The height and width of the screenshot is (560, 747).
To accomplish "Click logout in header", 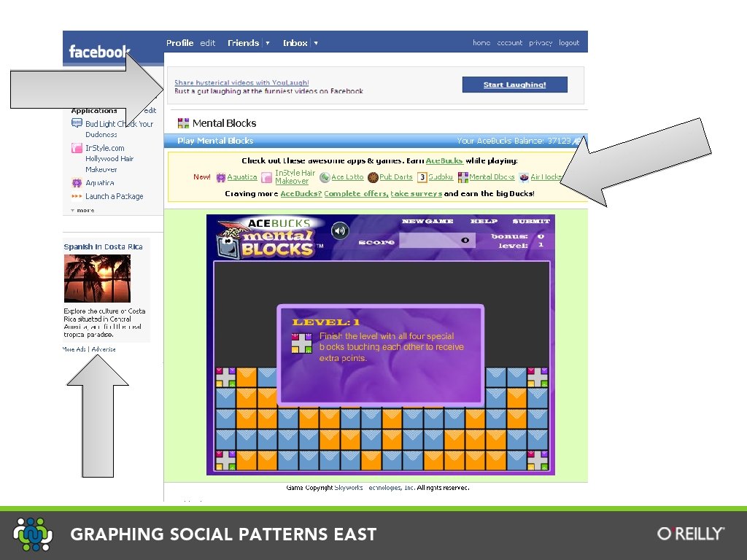I will pyautogui.click(x=569, y=43).
